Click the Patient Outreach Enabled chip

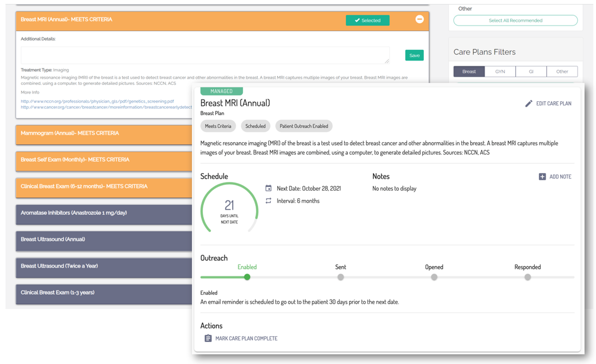click(x=304, y=126)
